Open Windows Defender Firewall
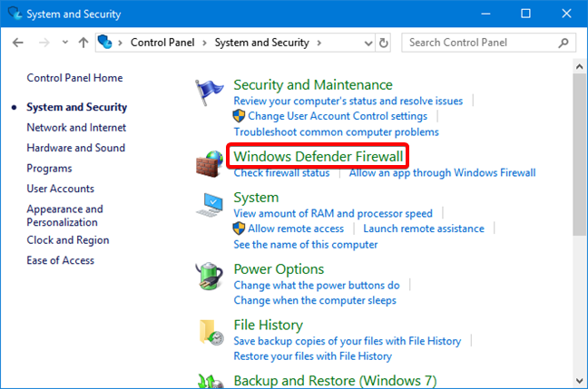The image size is (588, 389). pyautogui.click(x=318, y=156)
